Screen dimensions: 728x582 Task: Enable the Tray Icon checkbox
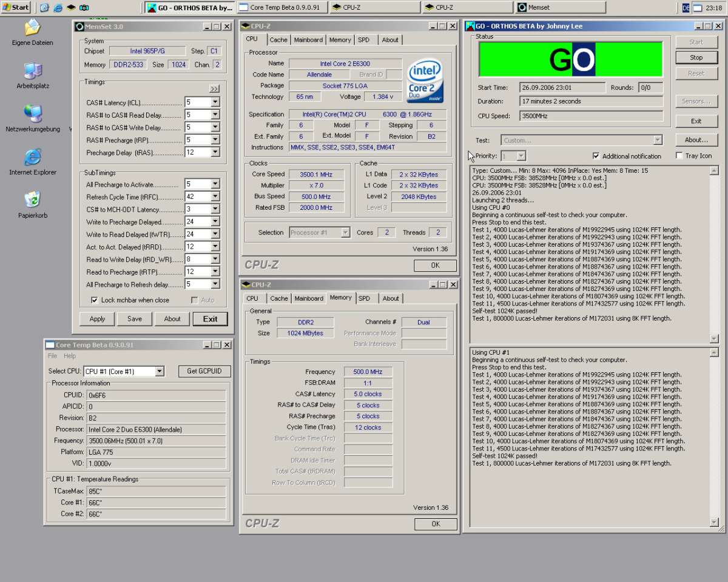click(x=679, y=156)
